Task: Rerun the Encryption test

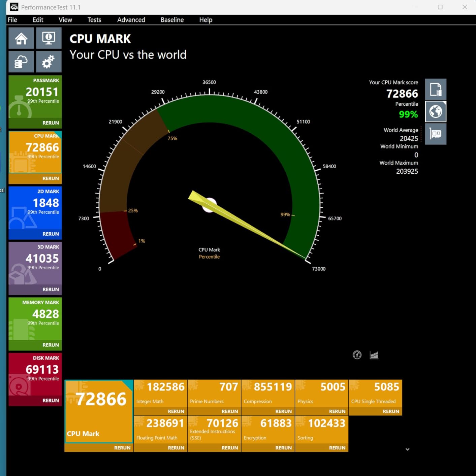Action: [x=283, y=448]
